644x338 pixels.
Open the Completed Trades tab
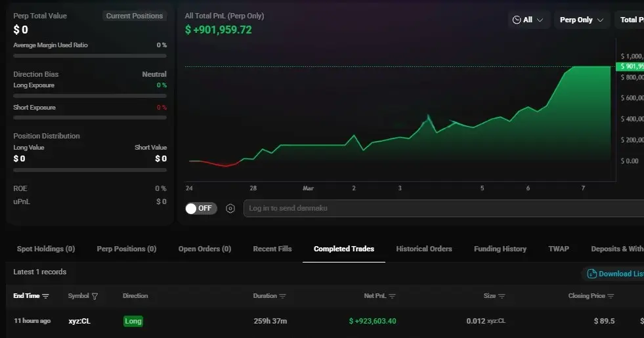click(x=344, y=249)
